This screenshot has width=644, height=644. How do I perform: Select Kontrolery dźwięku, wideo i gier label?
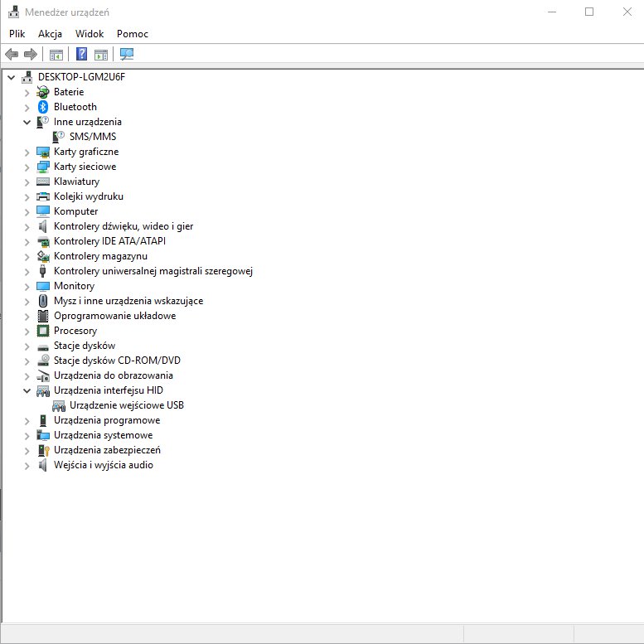(x=123, y=226)
